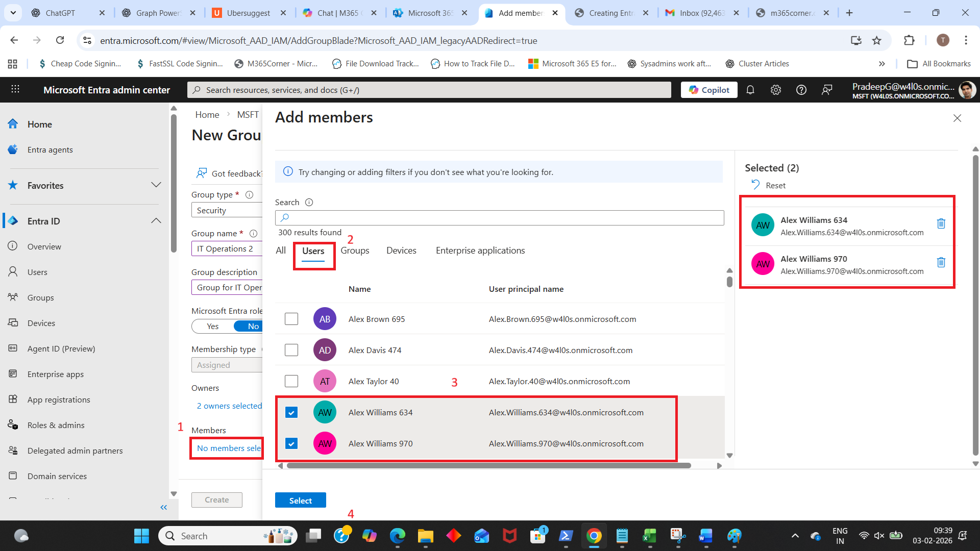980x551 pixels.
Task: Collapse the Entra ID section
Action: pos(156,221)
